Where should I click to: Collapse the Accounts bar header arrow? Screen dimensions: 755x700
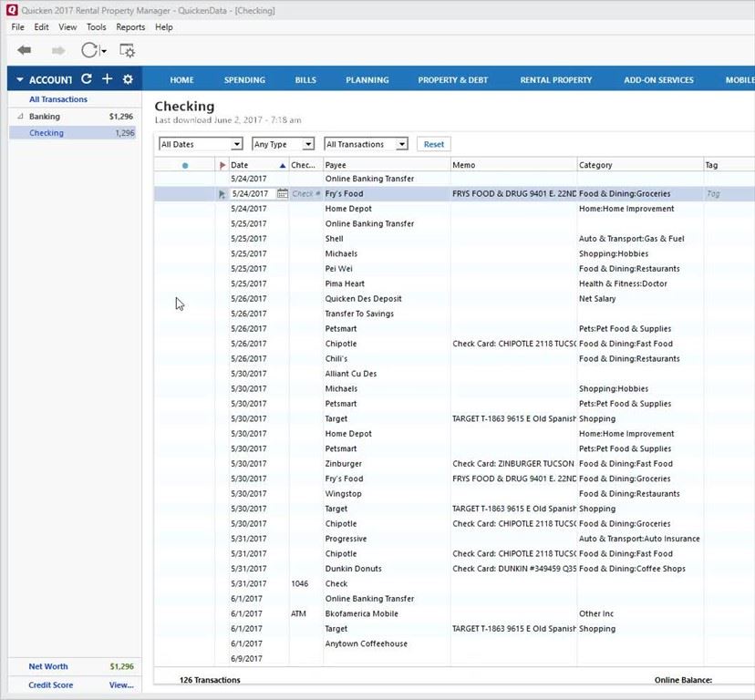18,80
